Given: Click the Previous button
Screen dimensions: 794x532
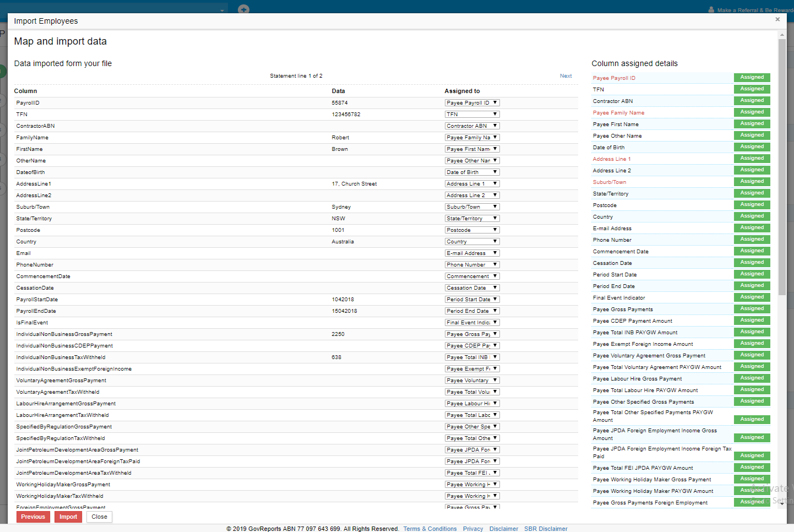Looking at the screenshot, I should click(x=33, y=517).
